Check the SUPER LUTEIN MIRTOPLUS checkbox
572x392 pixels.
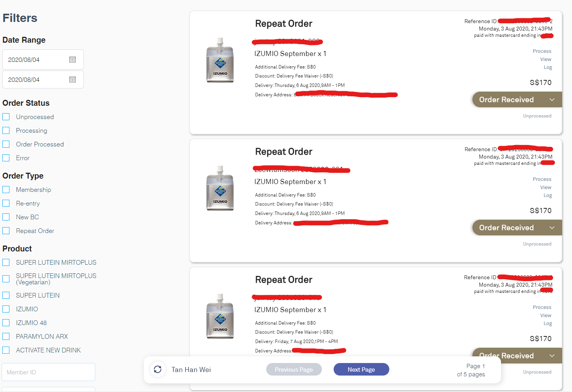6,262
